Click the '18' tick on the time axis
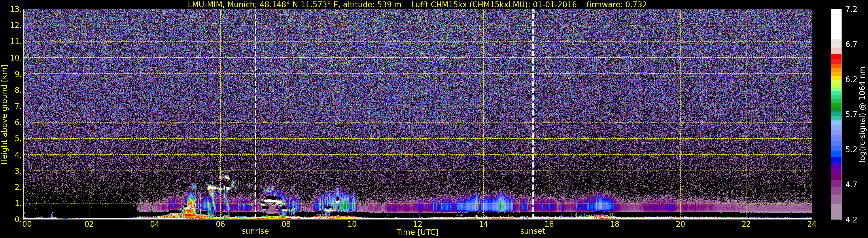This screenshot has height=238, width=868. [614, 224]
